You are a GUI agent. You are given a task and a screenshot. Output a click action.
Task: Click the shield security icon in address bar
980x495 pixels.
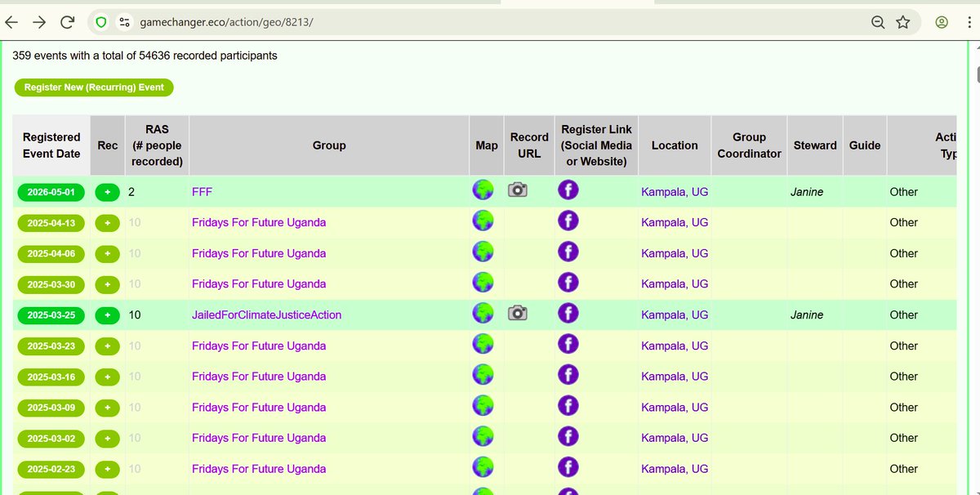pos(101,22)
